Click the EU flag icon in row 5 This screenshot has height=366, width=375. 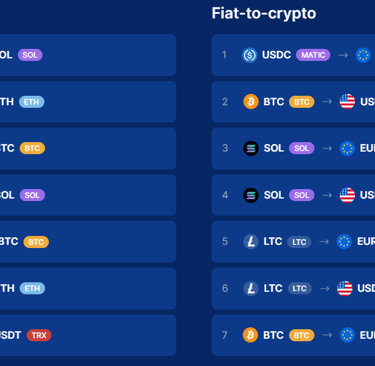(344, 241)
